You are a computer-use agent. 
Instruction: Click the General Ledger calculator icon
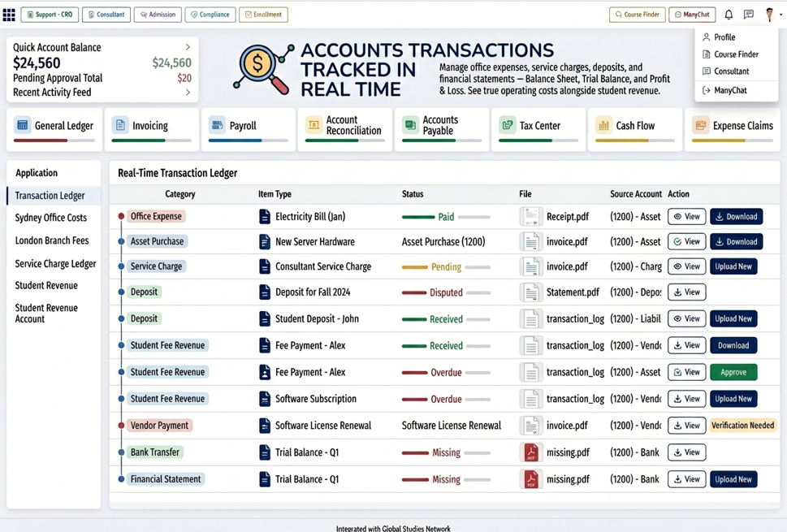coord(22,125)
